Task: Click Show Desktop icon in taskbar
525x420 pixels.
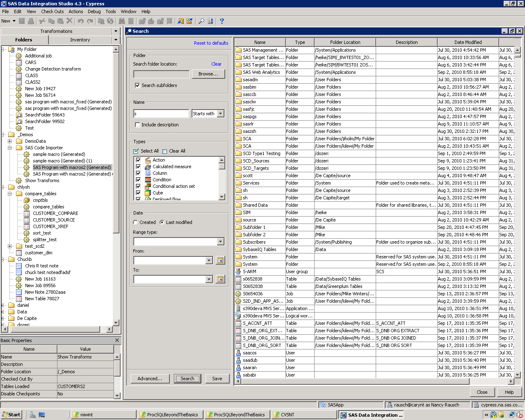Action: click(41, 415)
